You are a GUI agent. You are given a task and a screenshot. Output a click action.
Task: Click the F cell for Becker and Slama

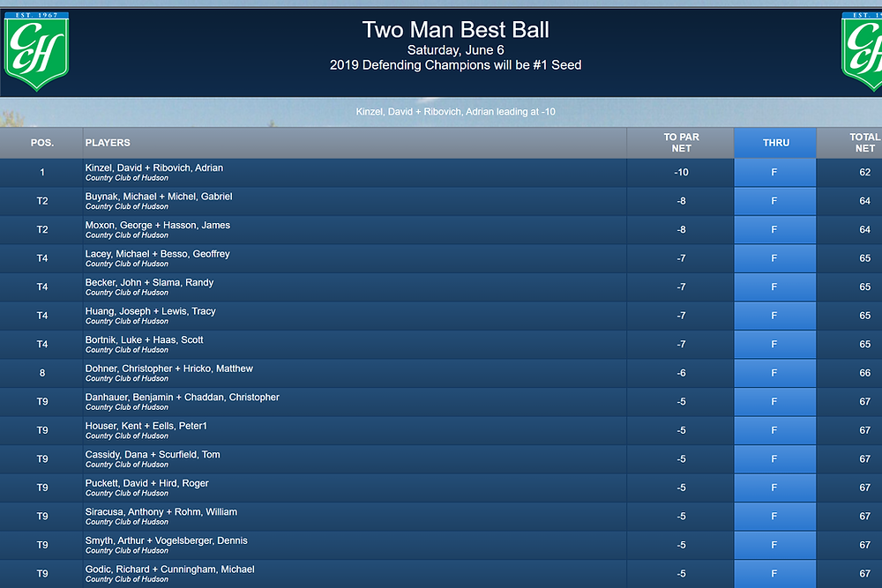[x=774, y=287]
